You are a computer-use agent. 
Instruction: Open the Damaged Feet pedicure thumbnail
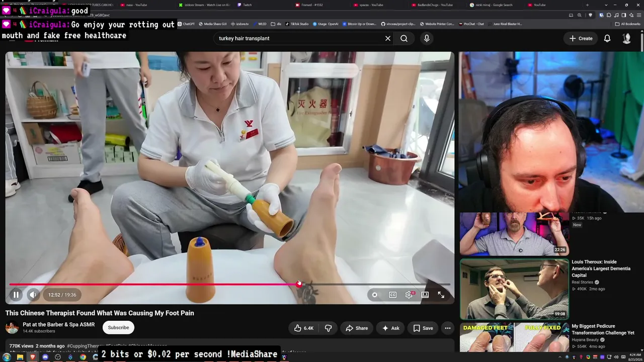click(514, 337)
